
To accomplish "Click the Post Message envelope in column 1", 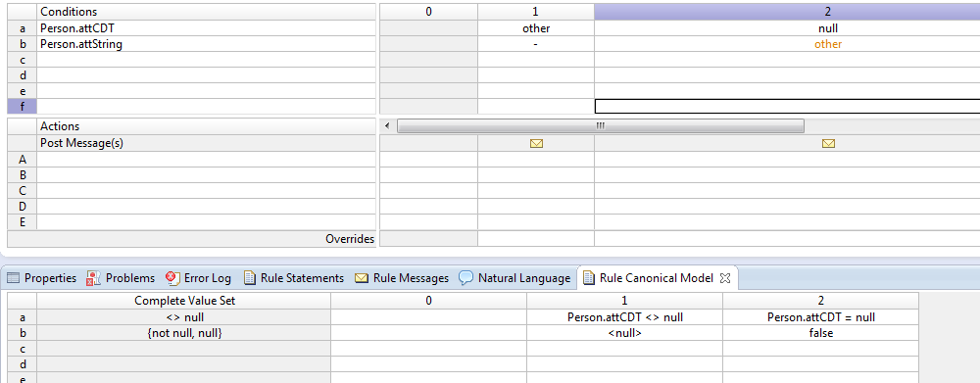I will pyautogui.click(x=536, y=143).
